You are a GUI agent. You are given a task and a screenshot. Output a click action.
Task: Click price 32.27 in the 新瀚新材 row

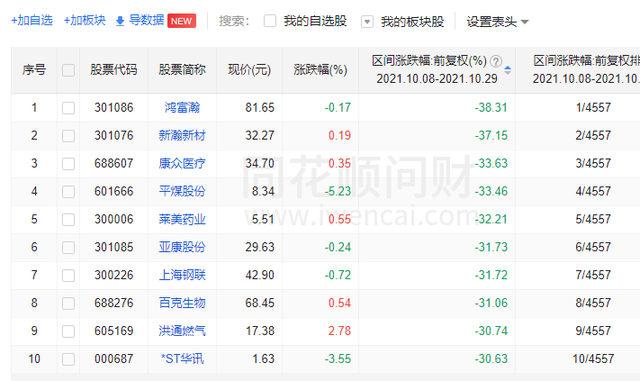pyautogui.click(x=260, y=136)
